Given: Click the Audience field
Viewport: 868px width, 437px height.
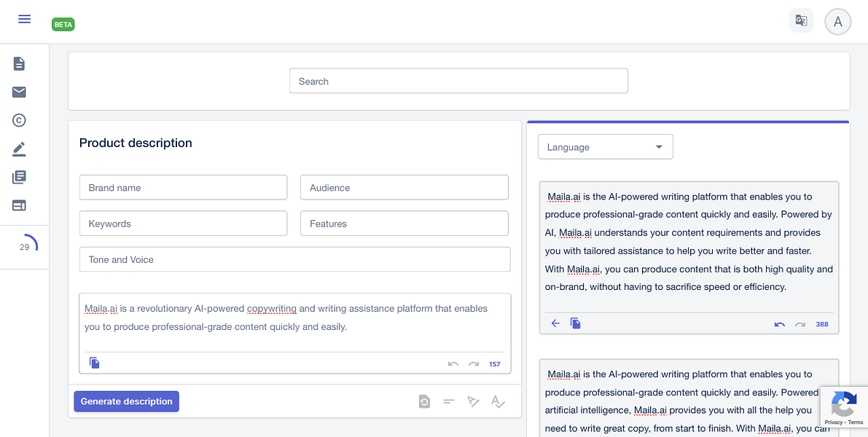Looking at the screenshot, I should (x=404, y=187).
